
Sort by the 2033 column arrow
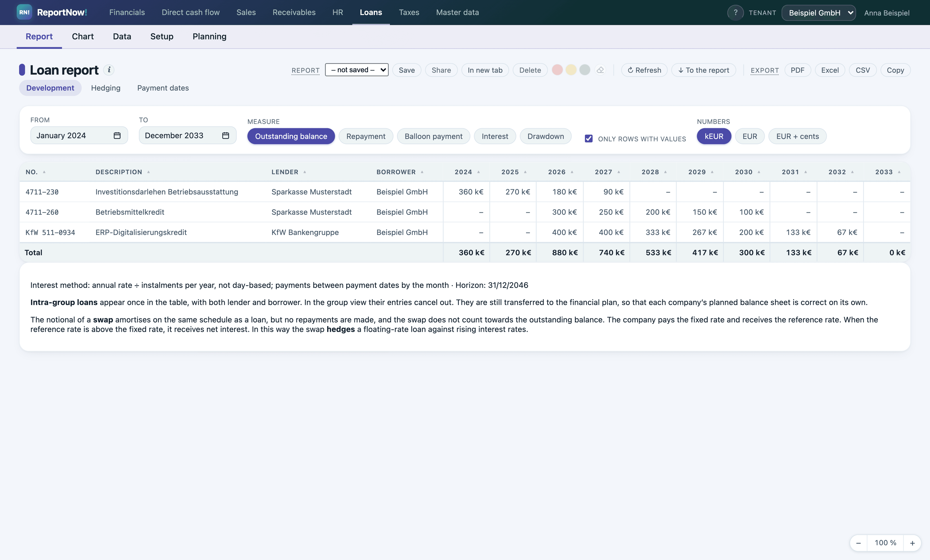click(x=899, y=172)
